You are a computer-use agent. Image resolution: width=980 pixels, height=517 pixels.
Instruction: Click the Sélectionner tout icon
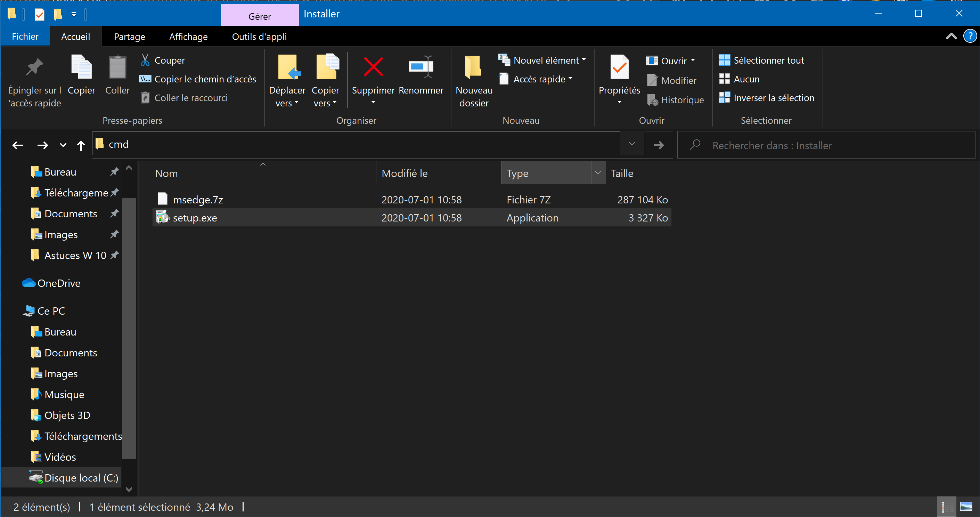(x=724, y=60)
